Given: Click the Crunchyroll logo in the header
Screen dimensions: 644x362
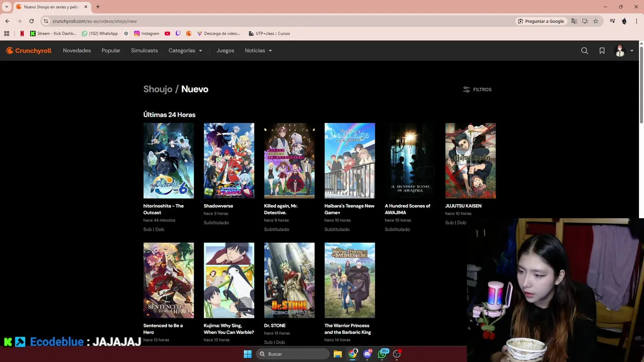Looking at the screenshot, I should (29, 51).
